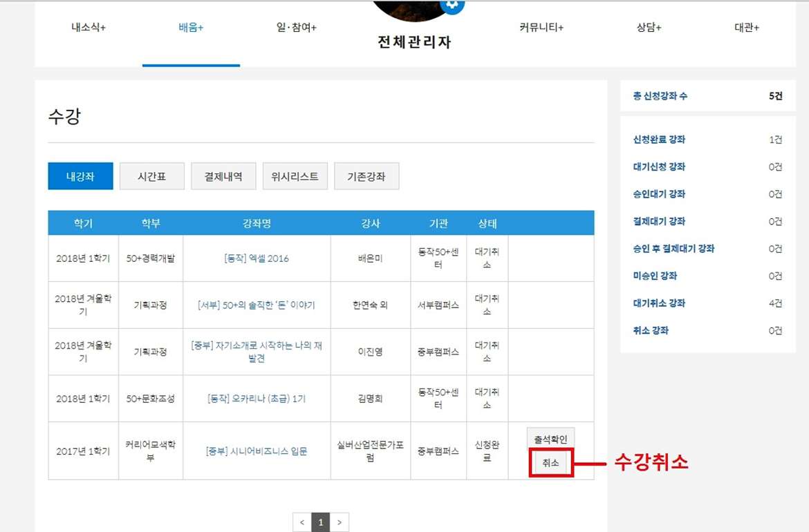The image size is (809, 532).
Task: Select page number 1 in pagination
Action: 320,522
